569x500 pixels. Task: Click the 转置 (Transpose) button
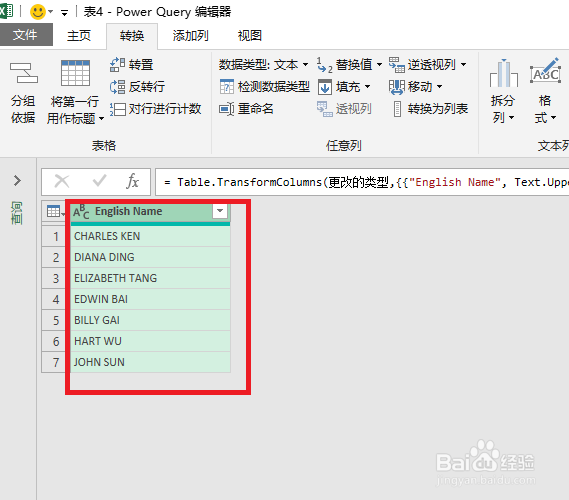[x=132, y=65]
